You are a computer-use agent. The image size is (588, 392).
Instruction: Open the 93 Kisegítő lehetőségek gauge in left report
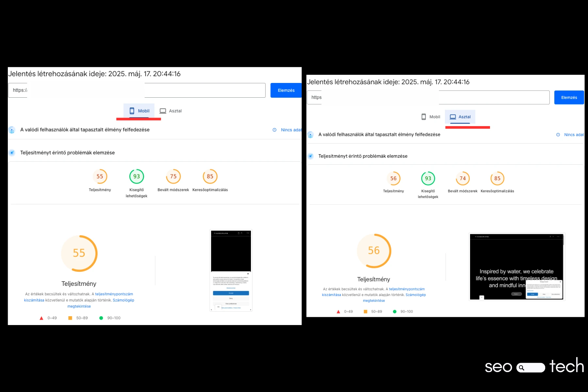click(x=137, y=176)
